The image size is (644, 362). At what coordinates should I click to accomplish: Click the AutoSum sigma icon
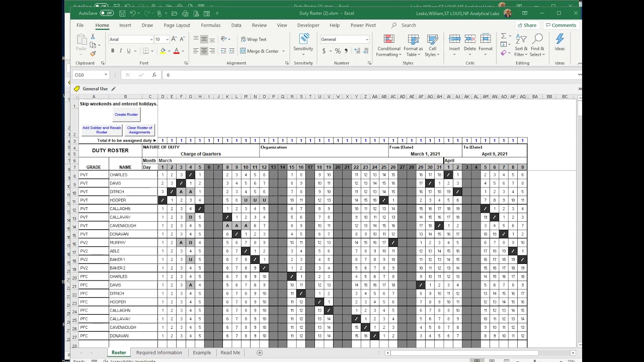pos(503,36)
